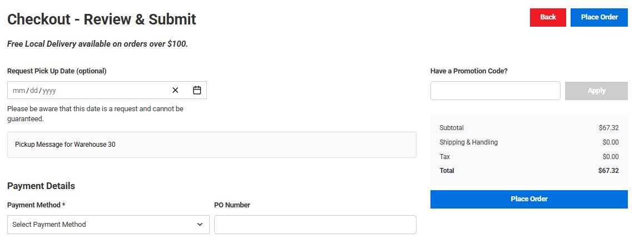
Task: Clear the pick up date with X icon
Action: point(175,90)
